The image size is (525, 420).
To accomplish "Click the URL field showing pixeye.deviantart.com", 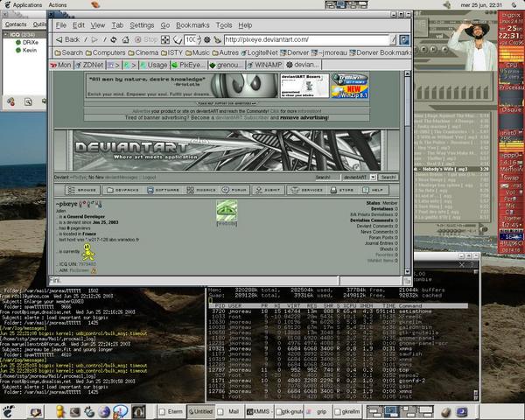I will (307, 39).
